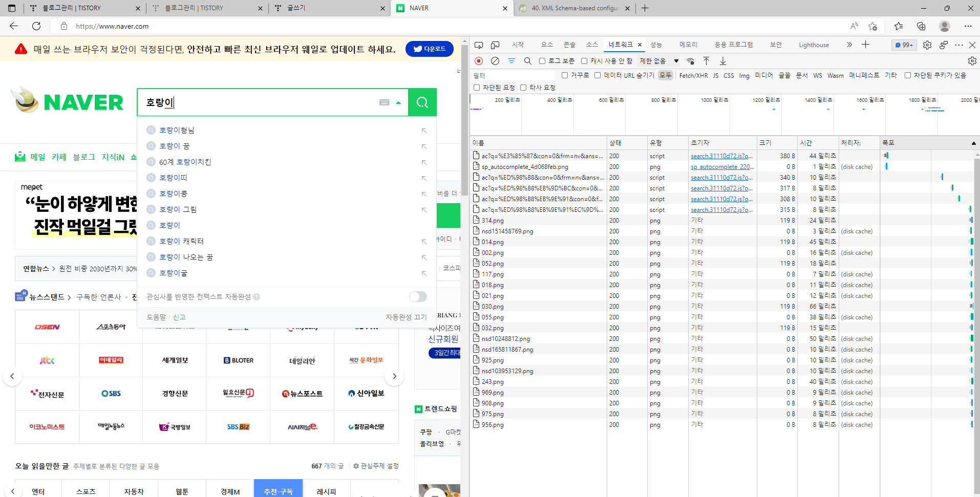
Task: Add a new DevTools tool with plus icon
Action: coord(865,45)
